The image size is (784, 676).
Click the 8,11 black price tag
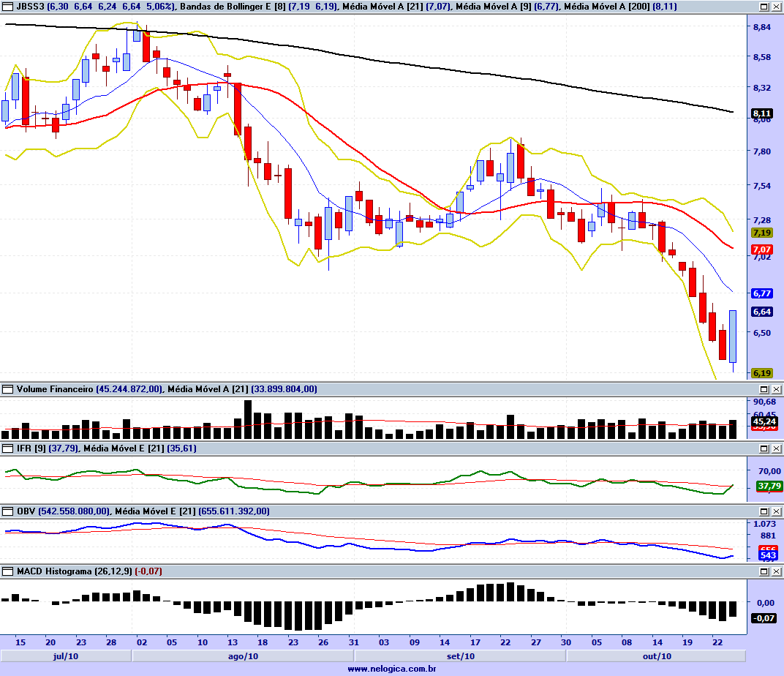pos(762,113)
